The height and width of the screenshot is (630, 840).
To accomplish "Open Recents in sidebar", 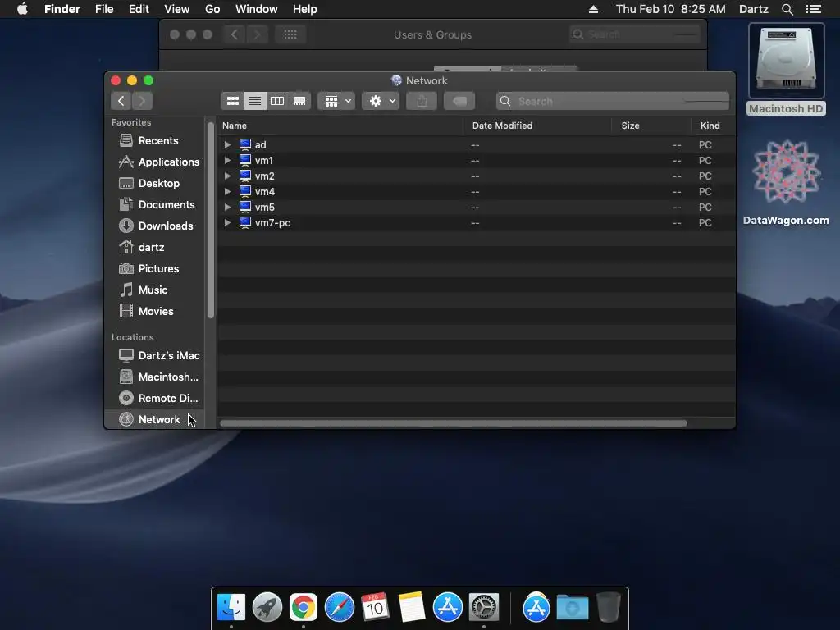I will click(x=155, y=140).
